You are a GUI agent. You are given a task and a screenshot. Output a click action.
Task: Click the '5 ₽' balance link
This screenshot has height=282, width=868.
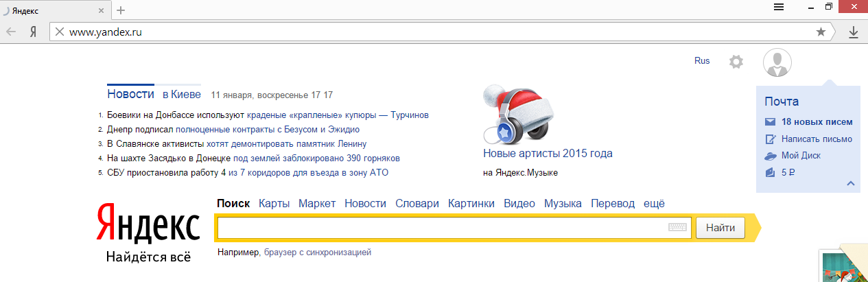(788, 172)
